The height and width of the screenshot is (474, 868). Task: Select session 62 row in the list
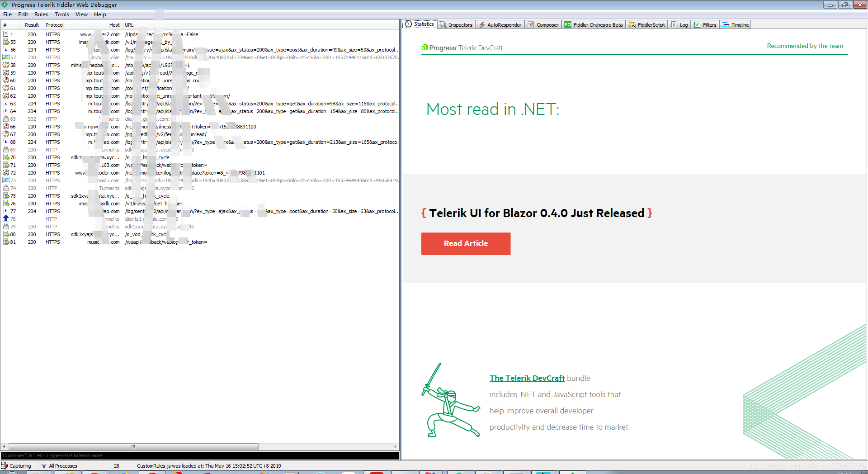pyautogui.click(x=199, y=96)
